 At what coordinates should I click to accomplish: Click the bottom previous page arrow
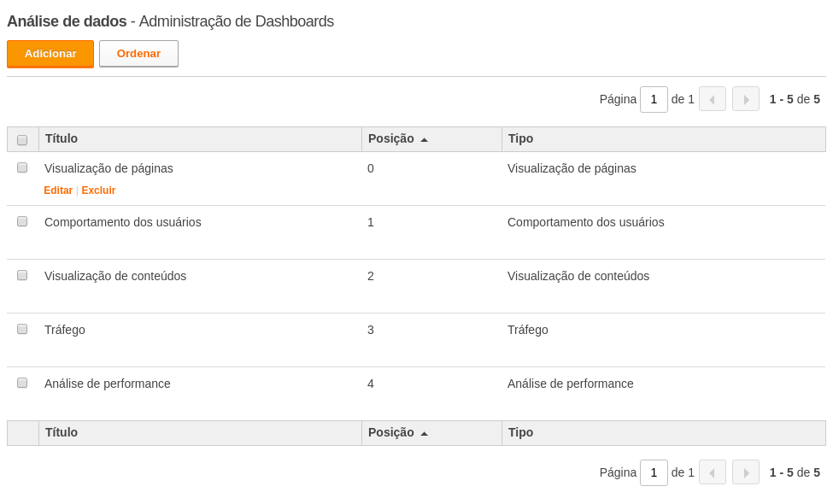click(x=713, y=472)
